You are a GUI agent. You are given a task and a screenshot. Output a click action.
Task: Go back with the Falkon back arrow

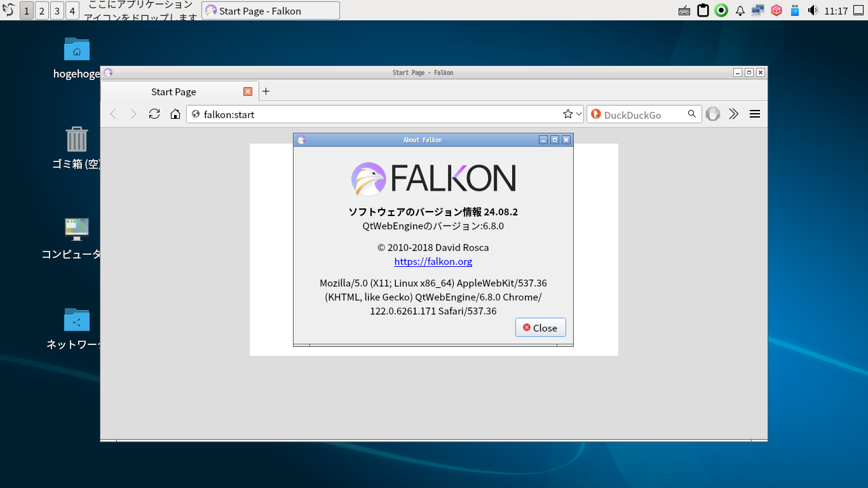point(113,114)
